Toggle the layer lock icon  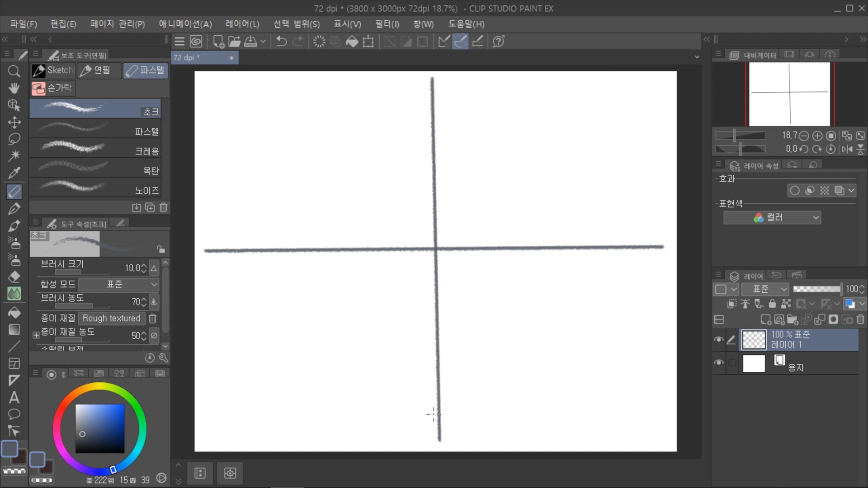[x=772, y=304]
